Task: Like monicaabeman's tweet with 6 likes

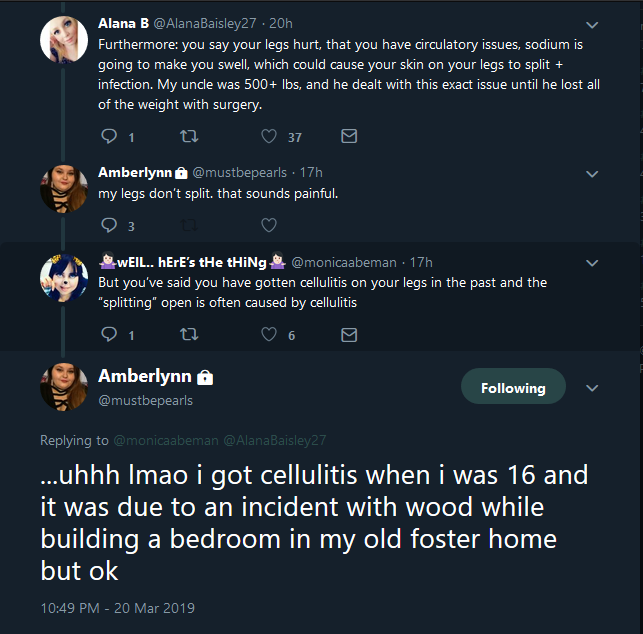Action: click(x=269, y=335)
